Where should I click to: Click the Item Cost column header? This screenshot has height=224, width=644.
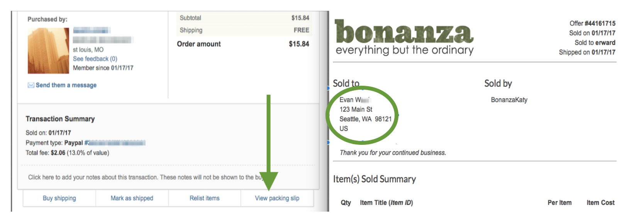click(x=600, y=202)
